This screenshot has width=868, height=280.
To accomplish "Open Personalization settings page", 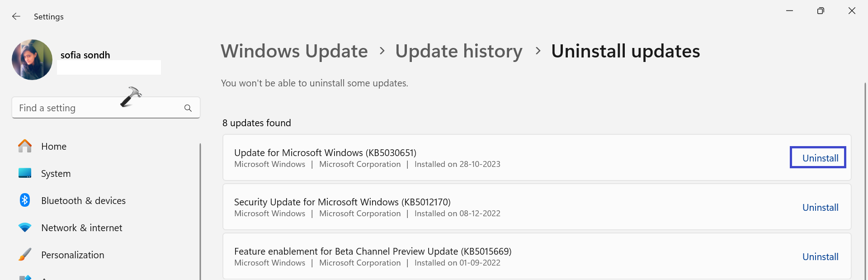I will click(73, 255).
